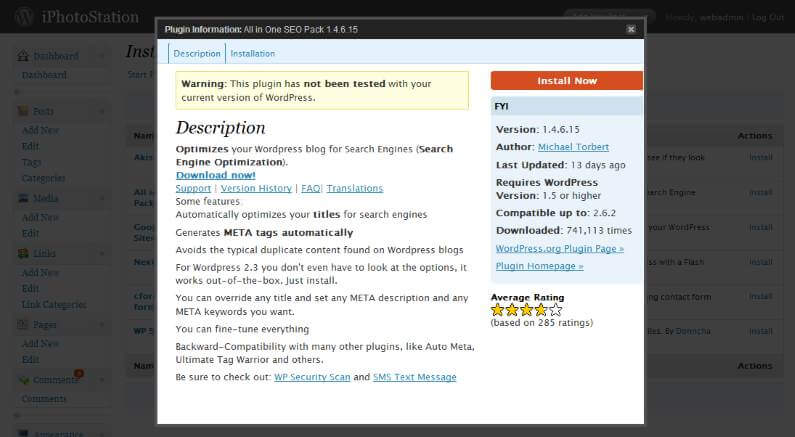Click the first gold rating star
Viewport: 795px width, 437px height.
[497, 310]
